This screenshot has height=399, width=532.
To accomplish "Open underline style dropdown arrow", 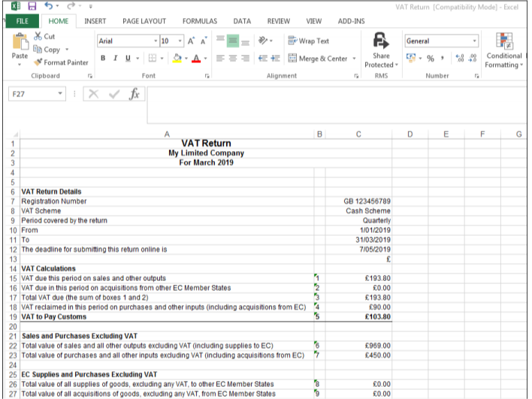I will click(x=138, y=59).
